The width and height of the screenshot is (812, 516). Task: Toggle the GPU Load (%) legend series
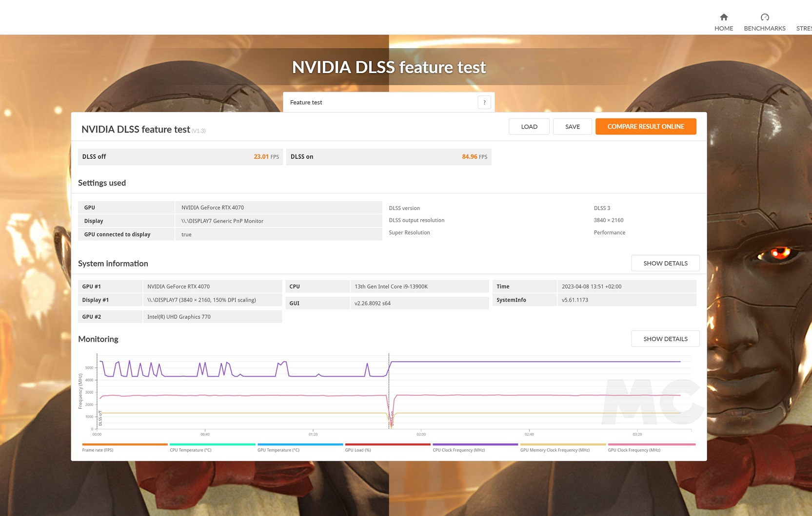pos(358,450)
